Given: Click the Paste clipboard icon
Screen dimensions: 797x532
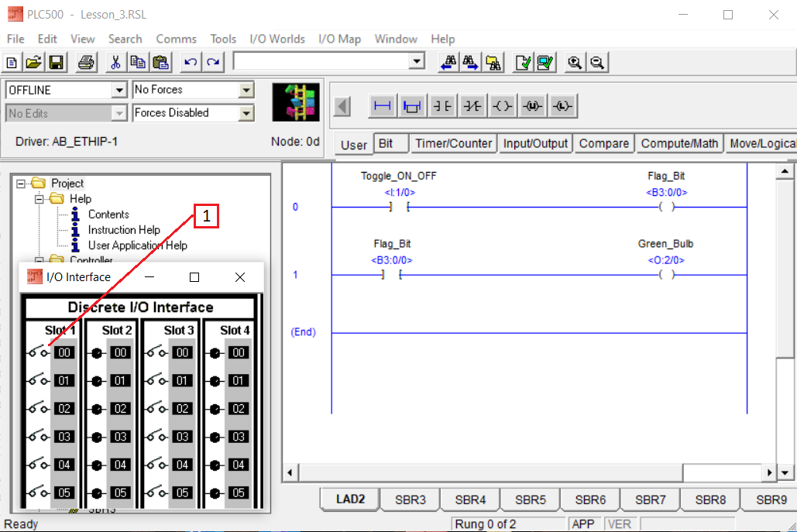Looking at the screenshot, I should point(161,63).
